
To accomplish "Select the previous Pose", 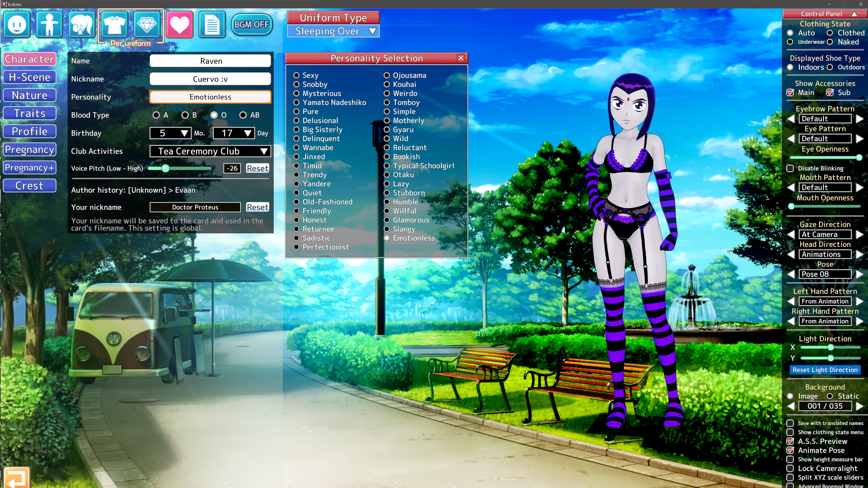I will [791, 274].
